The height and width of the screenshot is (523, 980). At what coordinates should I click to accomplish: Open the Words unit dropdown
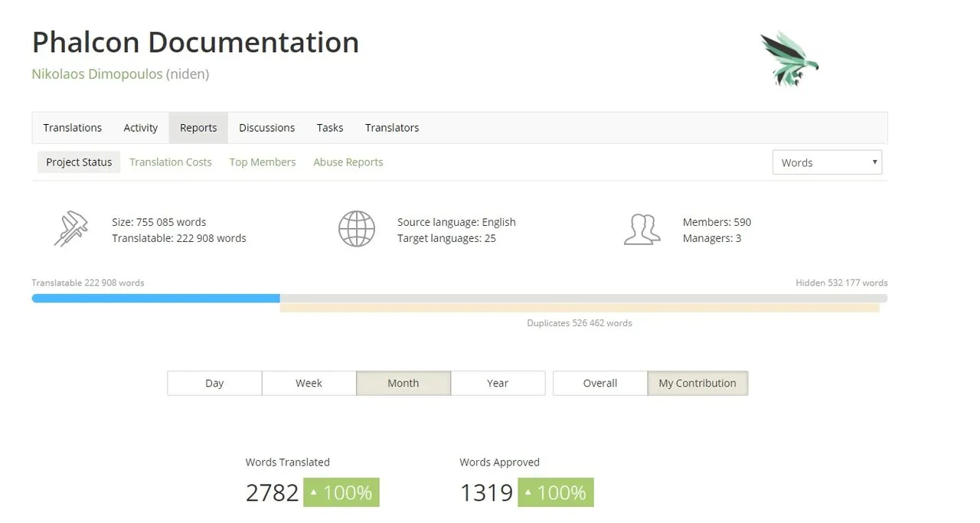[x=827, y=162]
